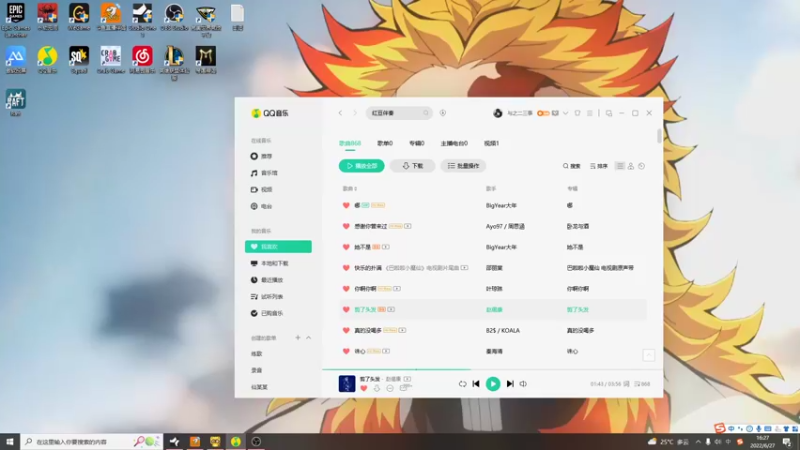Click artist B2$ / KOALA
Viewport: 800px width, 450px height.
pyautogui.click(x=503, y=331)
